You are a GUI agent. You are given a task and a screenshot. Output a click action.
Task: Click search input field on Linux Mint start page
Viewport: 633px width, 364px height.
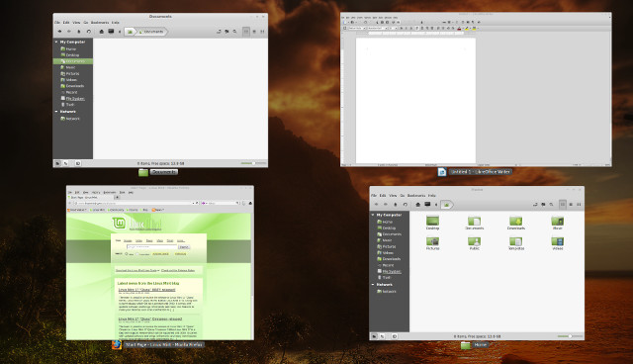pos(151,246)
